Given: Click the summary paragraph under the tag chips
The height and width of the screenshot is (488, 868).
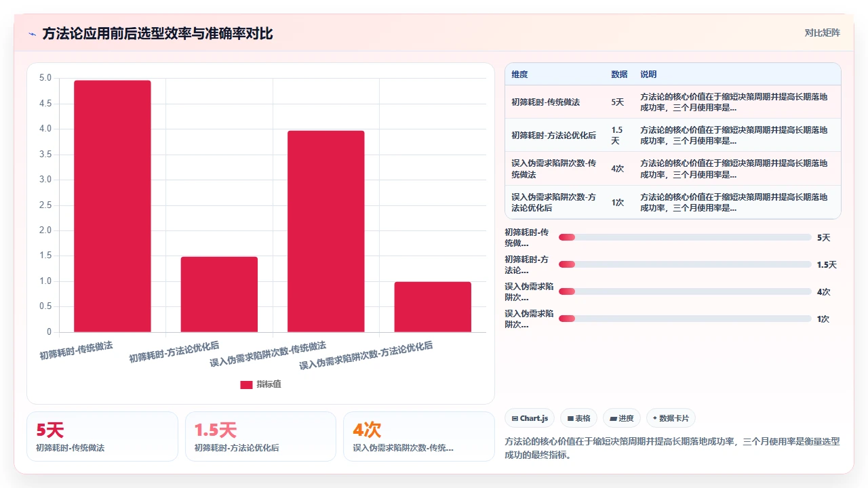Looking at the screenshot, I should tap(673, 448).
